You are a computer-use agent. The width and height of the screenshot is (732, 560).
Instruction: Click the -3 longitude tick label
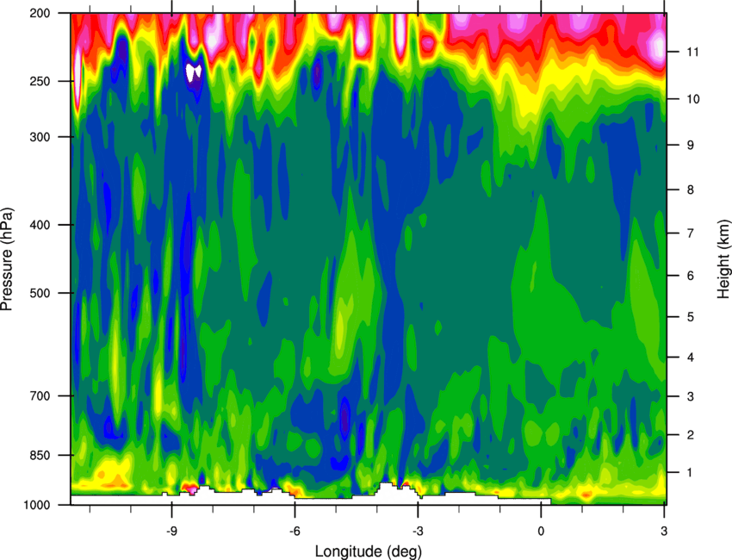[418, 532]
